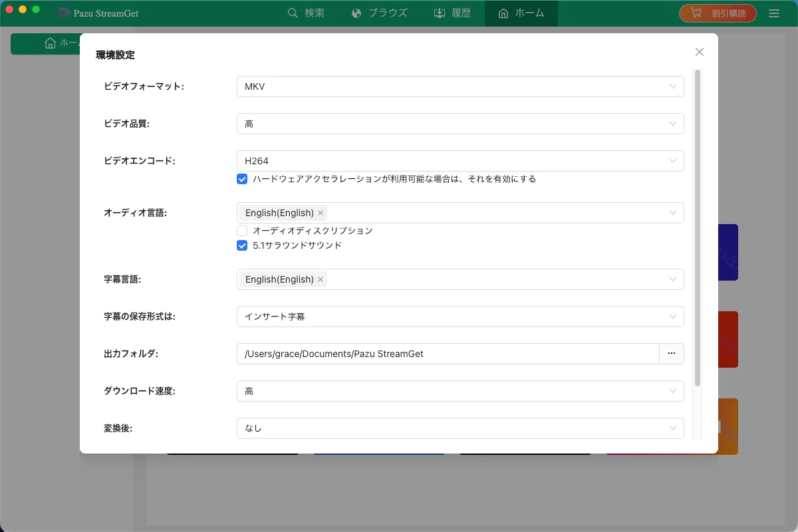Open the hamburger menu icon

click(x=774, y=13)
